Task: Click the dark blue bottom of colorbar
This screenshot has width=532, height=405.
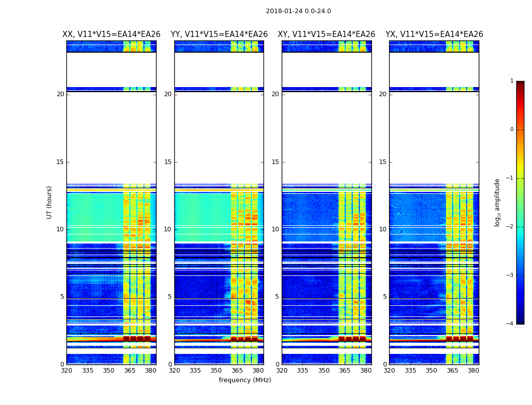Action: click(520, 320)
